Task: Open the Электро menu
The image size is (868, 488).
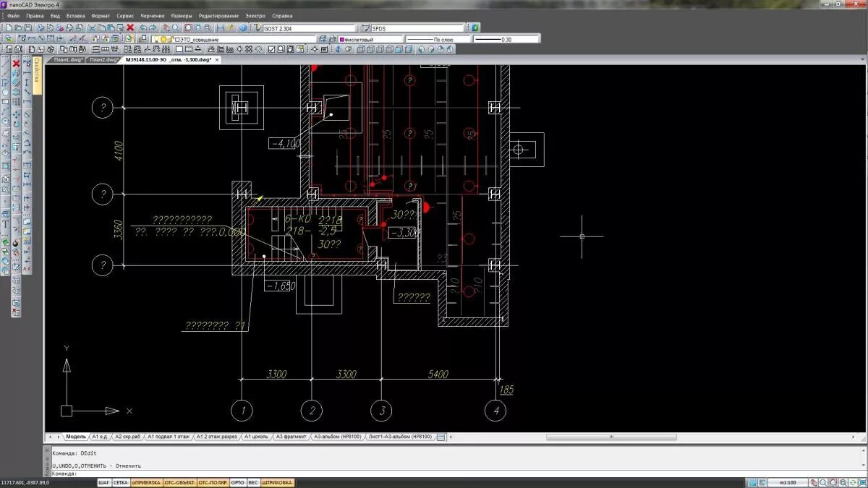Action: (x=255, y=15)
